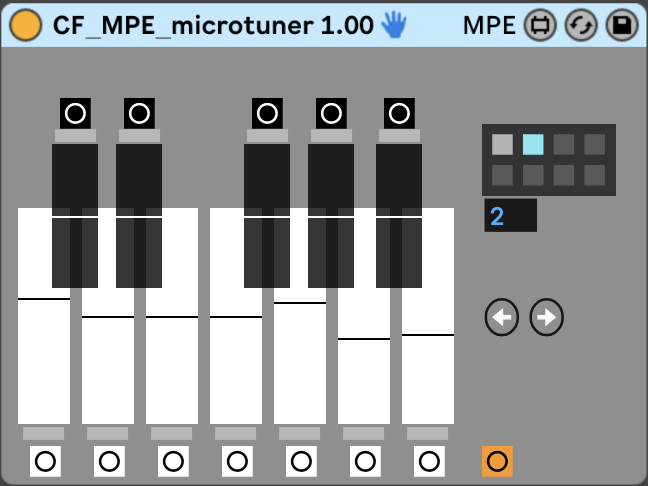Toggle the first black key circle button
This screenshot has height=486, width=648.
[x=75, y=113]
